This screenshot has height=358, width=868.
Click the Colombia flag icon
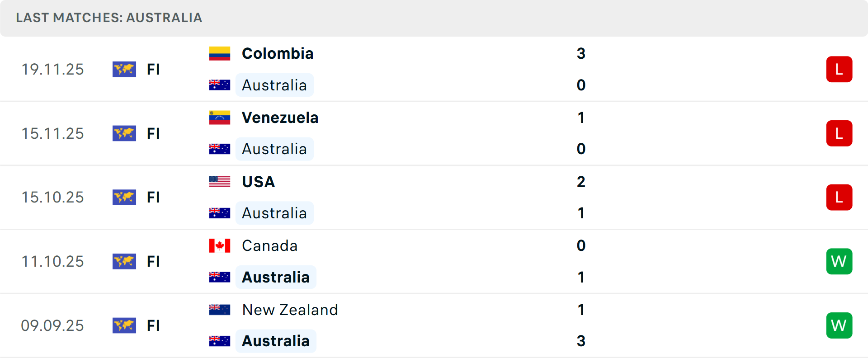220,53
